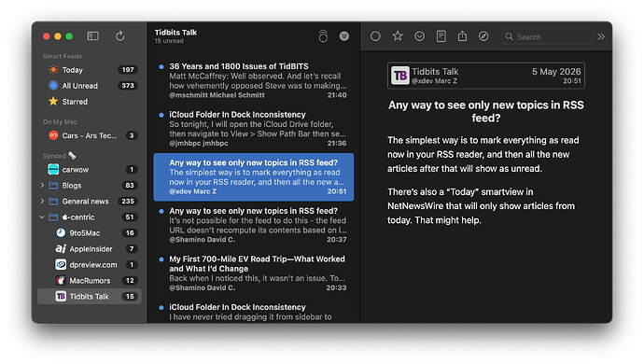644x364 pixels.
Task: Click the 'Smart Feeds' section header
Action: [63, 56]
